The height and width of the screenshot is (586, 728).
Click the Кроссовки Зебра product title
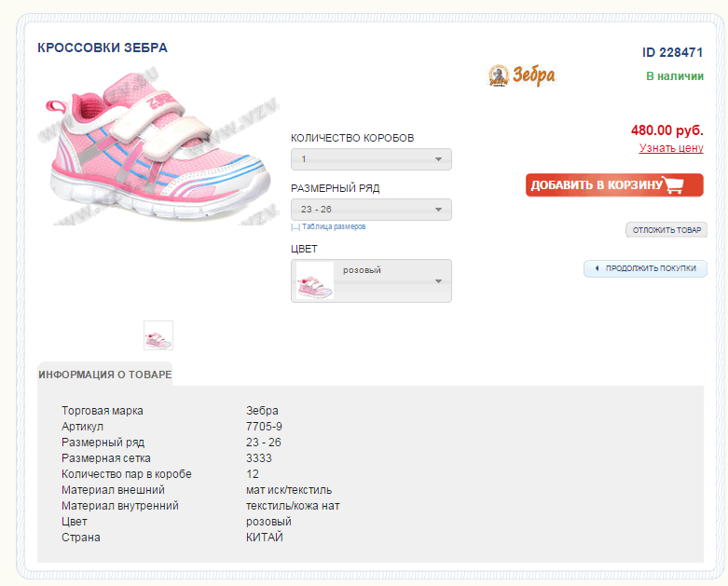tap(103, 48)
